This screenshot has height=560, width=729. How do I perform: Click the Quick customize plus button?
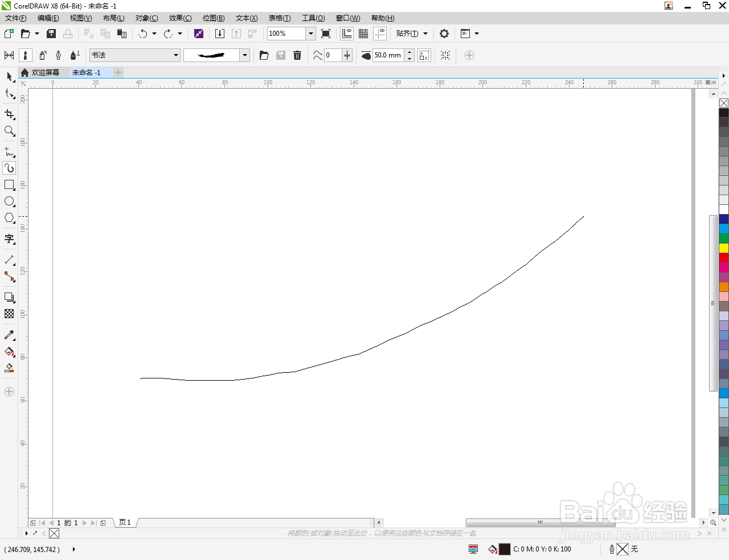point(469,55)
